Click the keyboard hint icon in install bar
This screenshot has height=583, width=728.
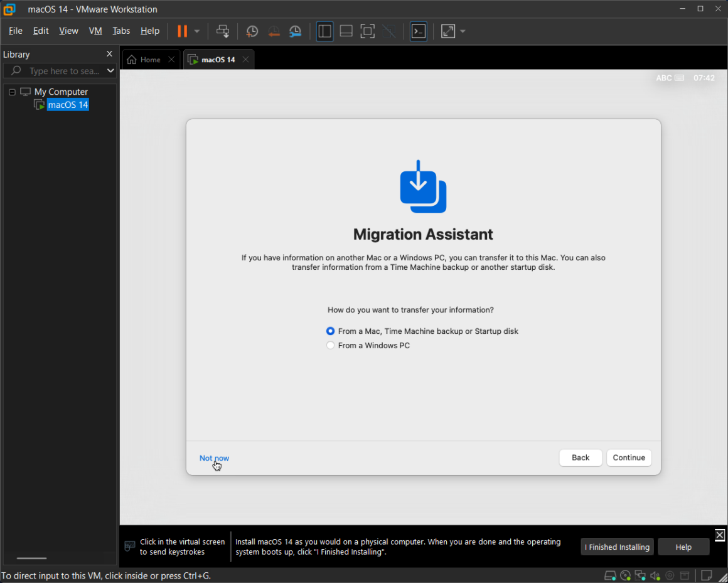coord(130,547)
